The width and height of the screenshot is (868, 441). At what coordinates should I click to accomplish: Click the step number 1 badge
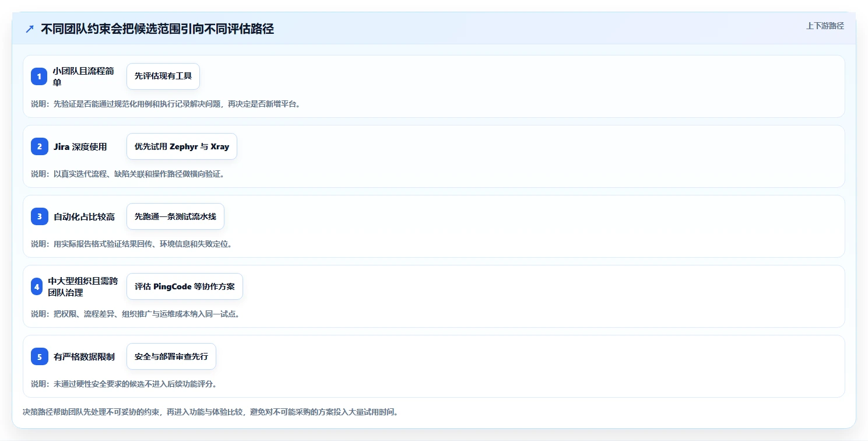click(39, 76)
